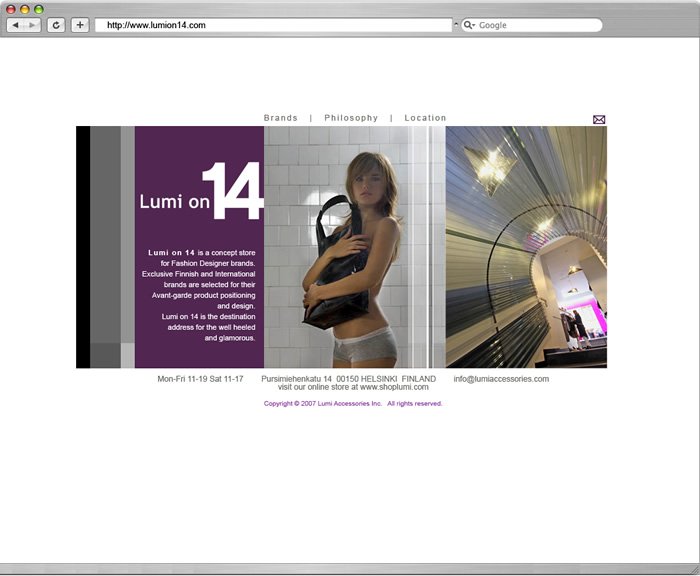Click the store interior ceiling photo
Viewport: 700px width, 576px height.
coord(526,247)
